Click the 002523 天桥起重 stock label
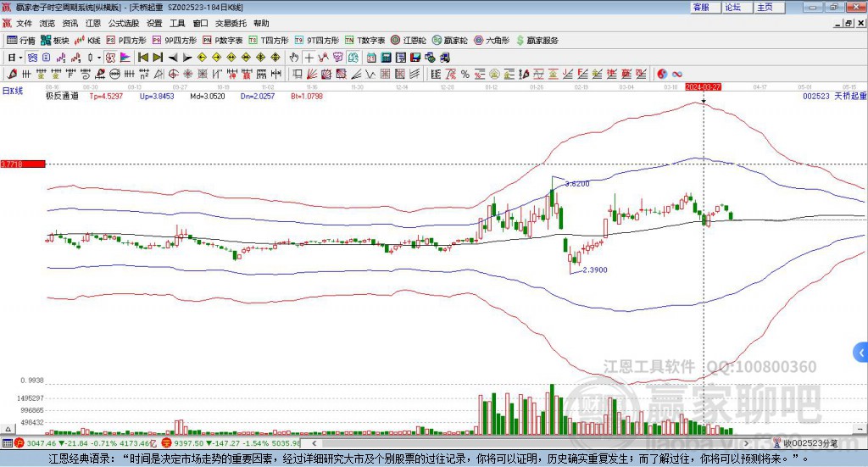Image resolution: width=868 pixels, height=467 pixels. click(x=834, y=96)
